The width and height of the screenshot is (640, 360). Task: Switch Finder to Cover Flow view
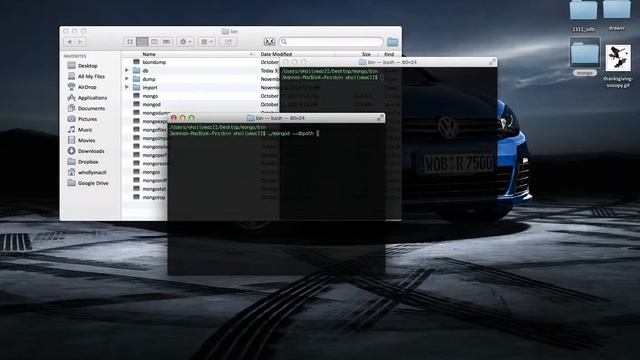[x=167, y=42]
